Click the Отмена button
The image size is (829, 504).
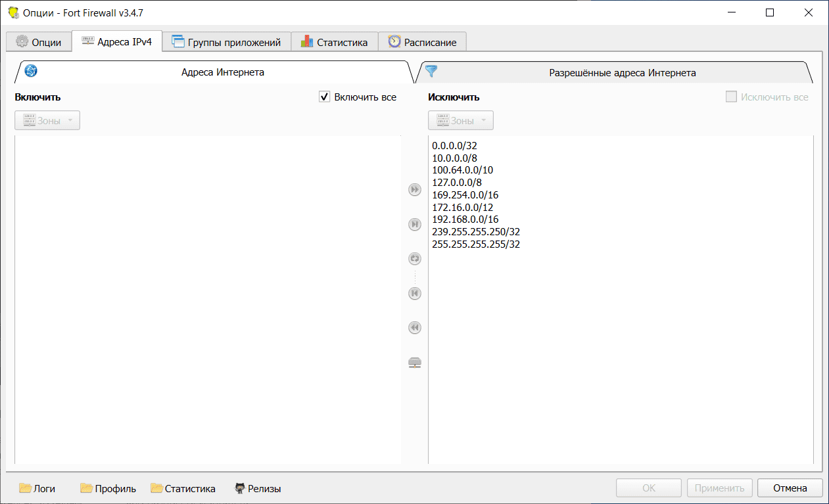click(790, 488)
